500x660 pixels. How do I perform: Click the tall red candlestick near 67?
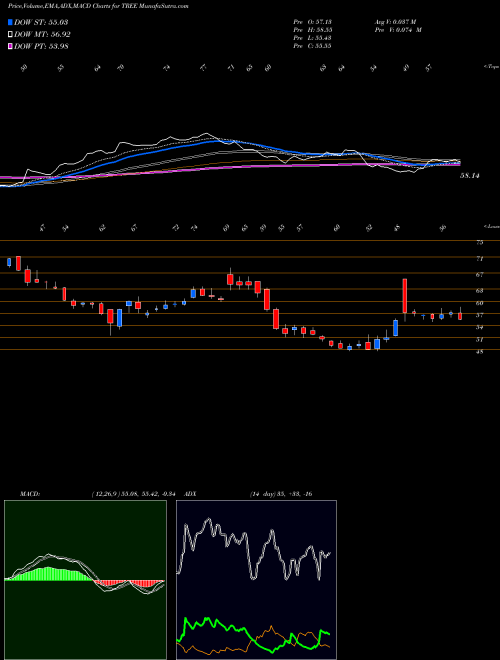(405, 295)
